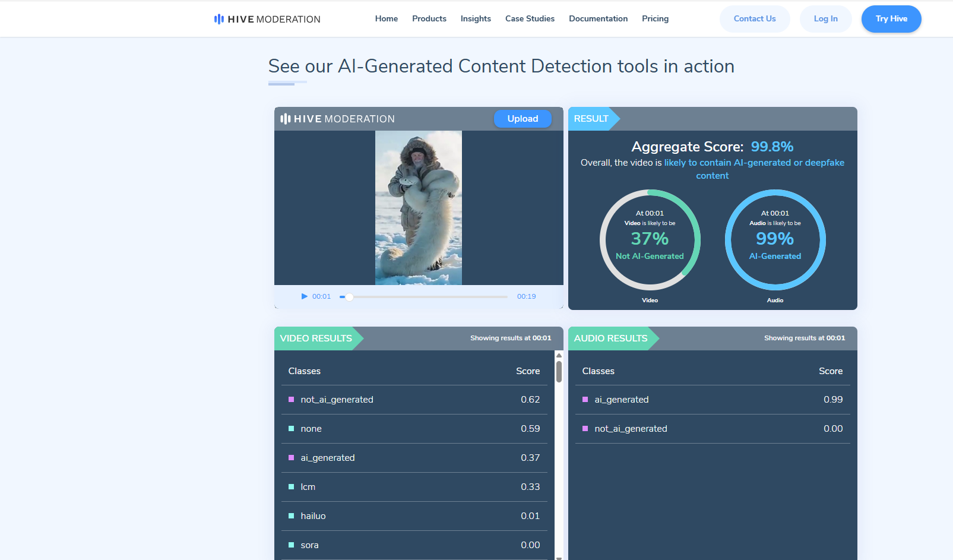Open the Insights menu
Screen dimensions: 953x560
coord(476,18)
